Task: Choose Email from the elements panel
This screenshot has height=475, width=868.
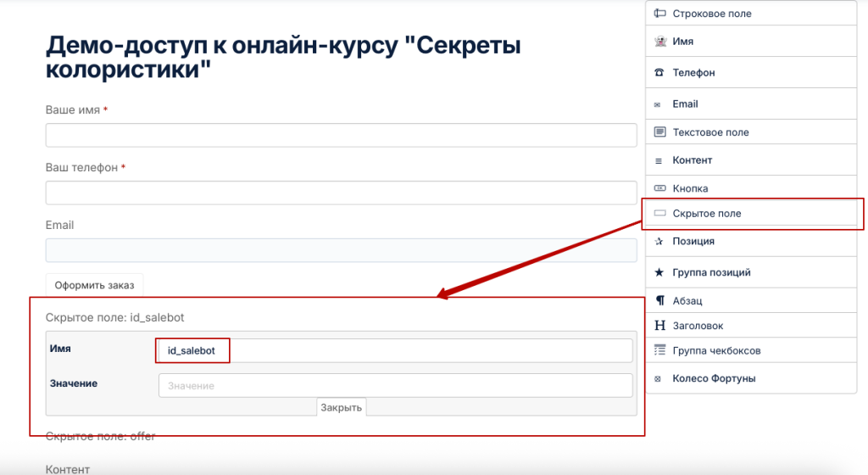Action: 751,103
